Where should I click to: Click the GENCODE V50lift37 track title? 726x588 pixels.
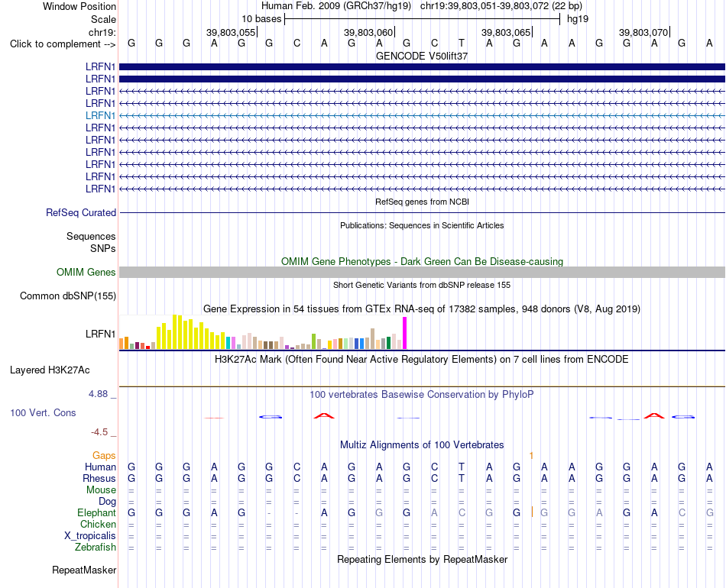[x=422, y=56]
